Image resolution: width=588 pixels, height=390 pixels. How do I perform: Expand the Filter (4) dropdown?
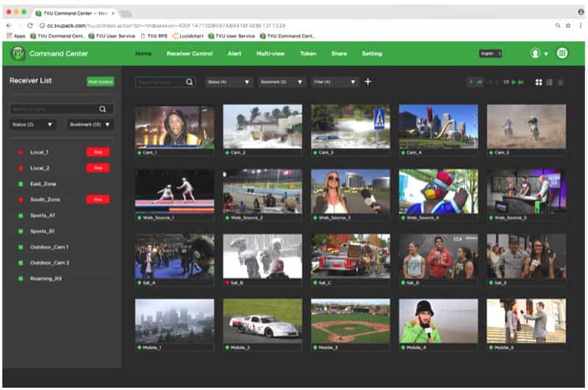pyautogui.click(x=334, y=82)
